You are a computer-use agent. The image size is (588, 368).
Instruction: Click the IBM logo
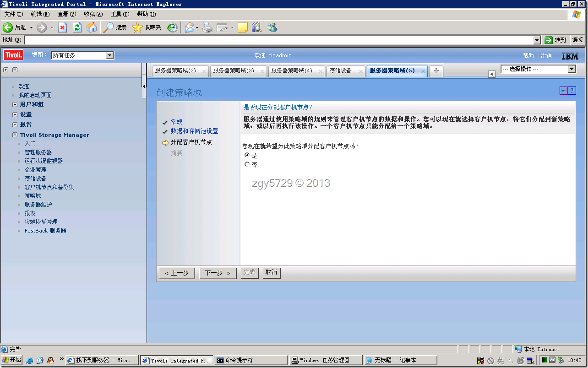571,56
